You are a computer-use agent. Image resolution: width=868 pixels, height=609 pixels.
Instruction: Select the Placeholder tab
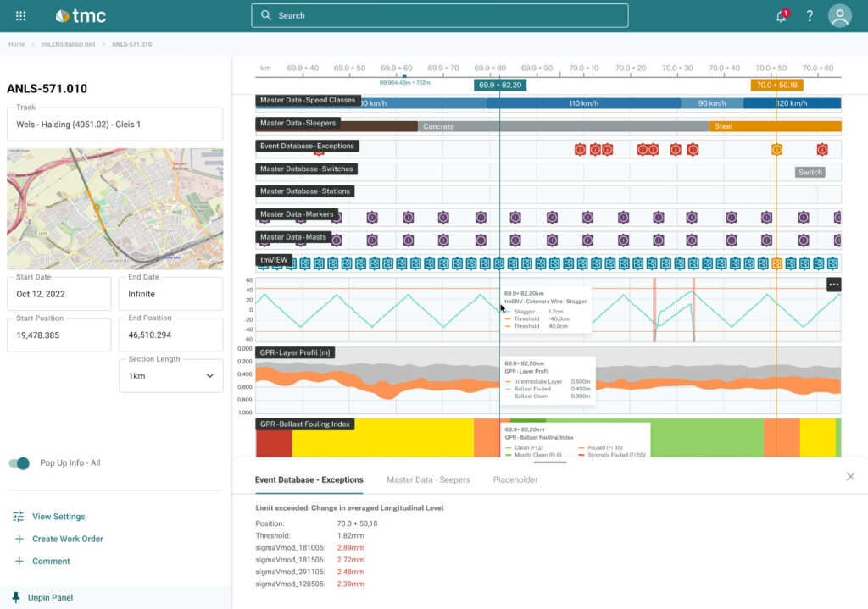click(x=515, y=479)
